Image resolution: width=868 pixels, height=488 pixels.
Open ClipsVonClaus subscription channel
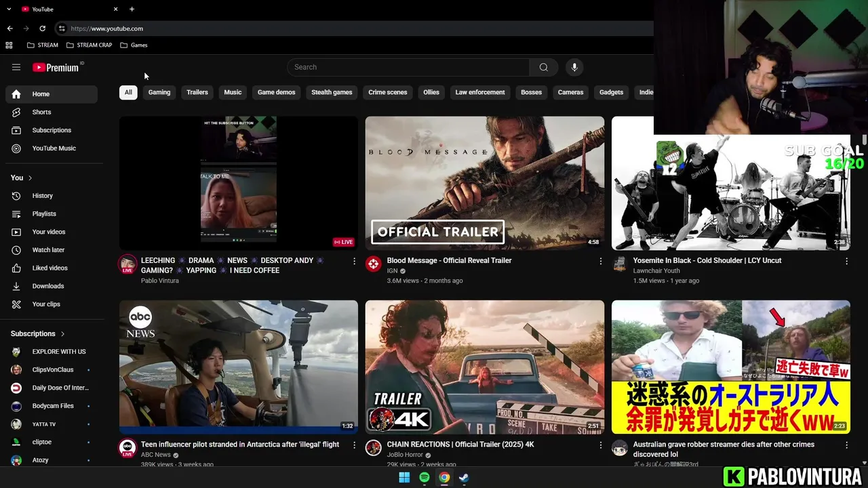click(x=52, y=370)
